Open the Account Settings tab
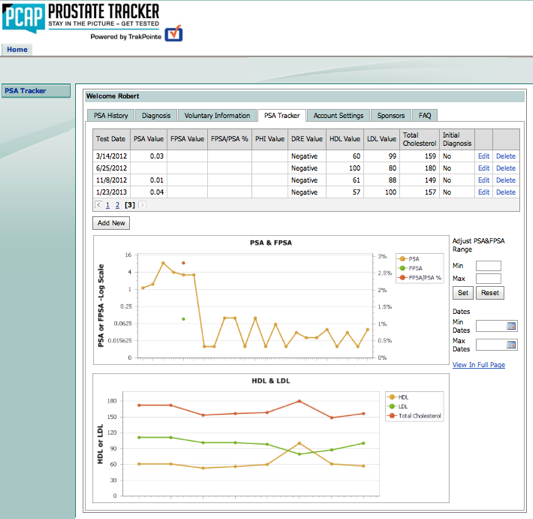This screenshot has width=533, height=519. click(x=338, y=116)
